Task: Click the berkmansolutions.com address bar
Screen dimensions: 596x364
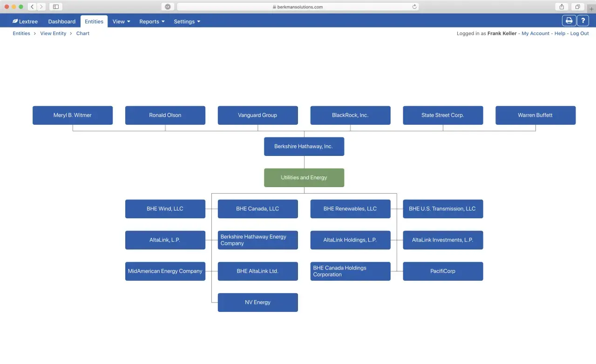Action: [x=298, y=7]
